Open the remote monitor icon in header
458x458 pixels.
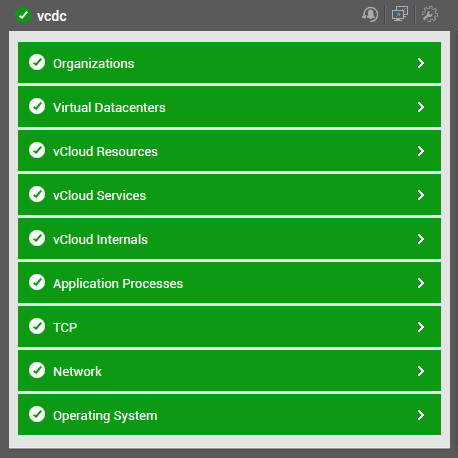(400, 14)
